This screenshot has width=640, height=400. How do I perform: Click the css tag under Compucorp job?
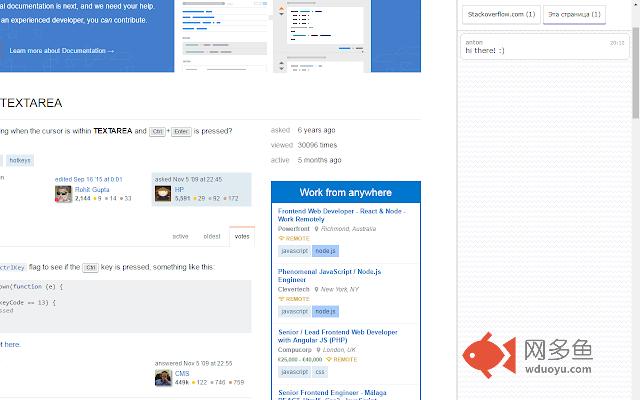(x=320, y=372)
